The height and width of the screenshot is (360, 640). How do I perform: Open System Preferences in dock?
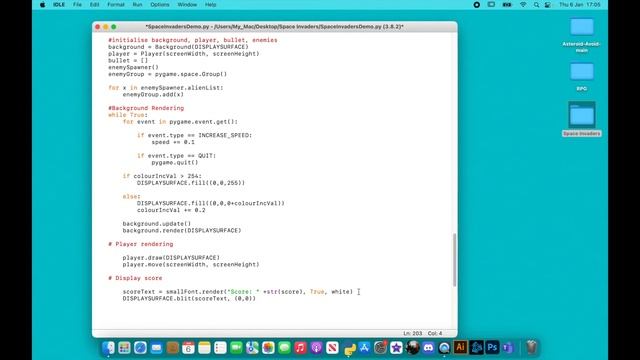click(x=380, y=348)
